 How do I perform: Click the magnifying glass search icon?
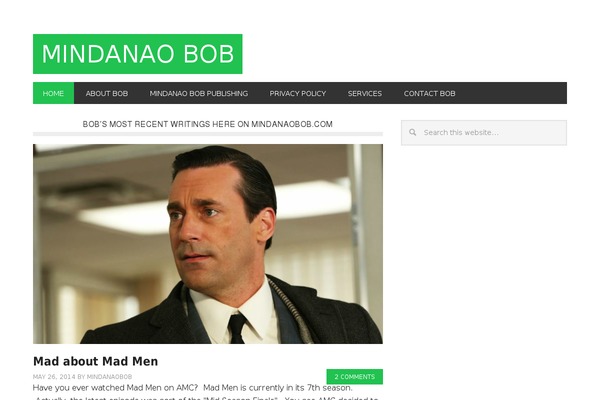click(412, 132)
